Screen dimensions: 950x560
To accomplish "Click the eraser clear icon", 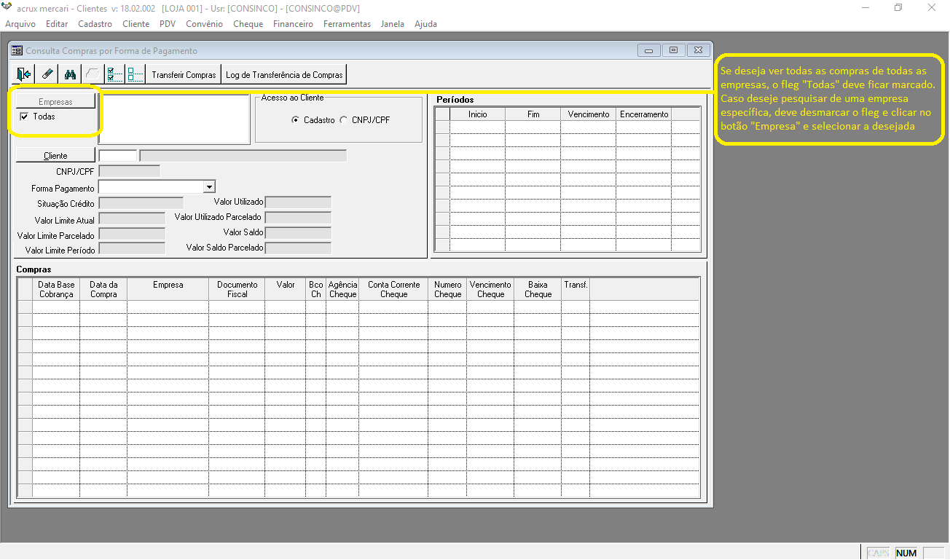I will pyautogui.click(x=47, y=74).
